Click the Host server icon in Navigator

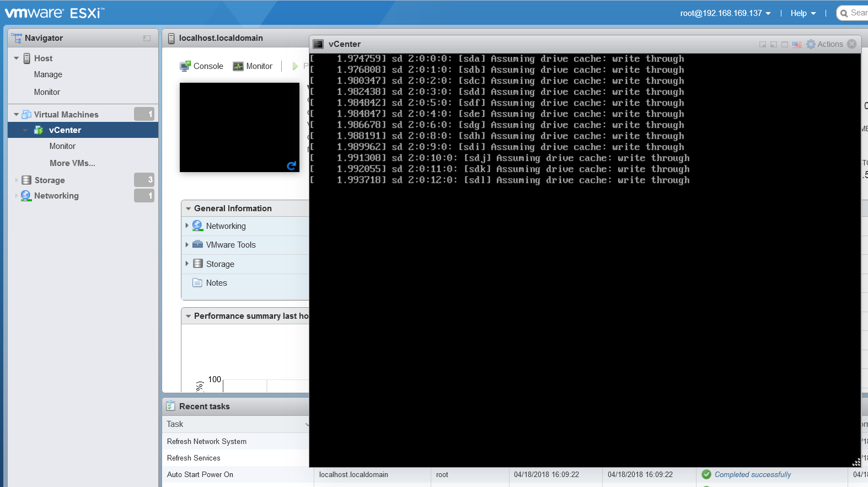coord(26,58)
